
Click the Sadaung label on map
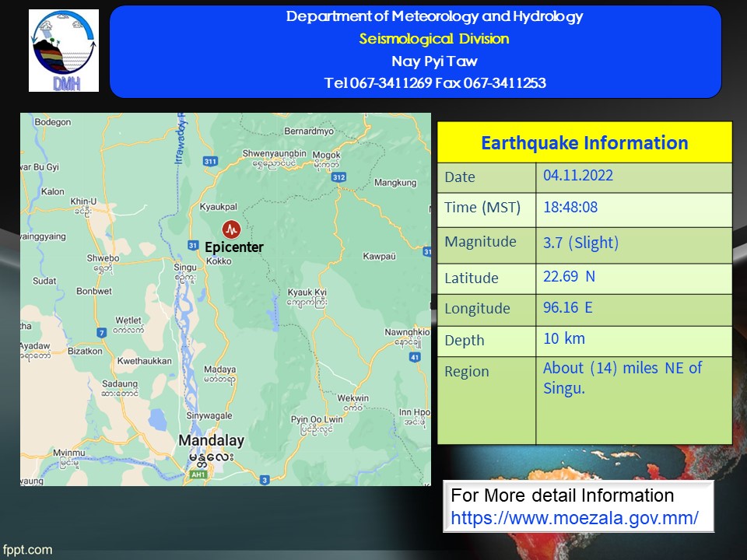click(x=120, y=383)
